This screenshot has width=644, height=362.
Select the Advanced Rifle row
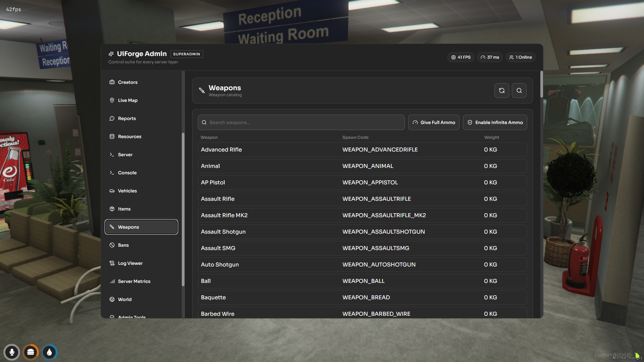[362, 149]
